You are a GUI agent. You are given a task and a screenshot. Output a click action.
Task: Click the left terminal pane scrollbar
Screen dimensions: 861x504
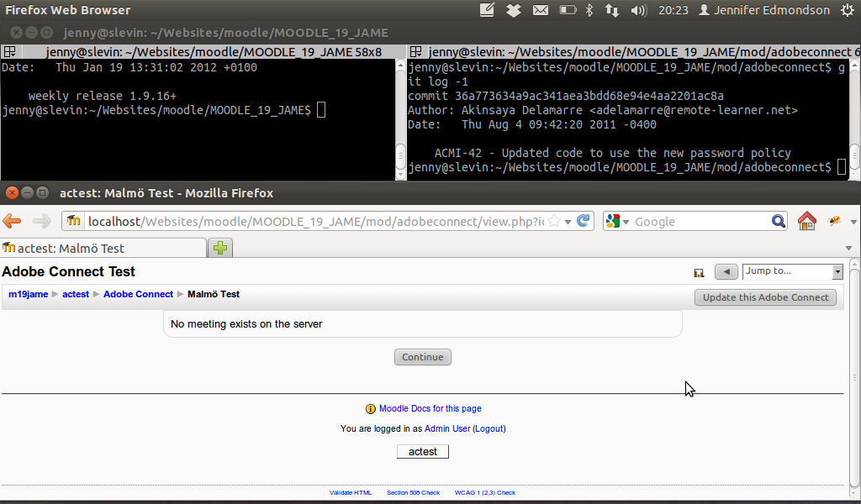point(400,119)
